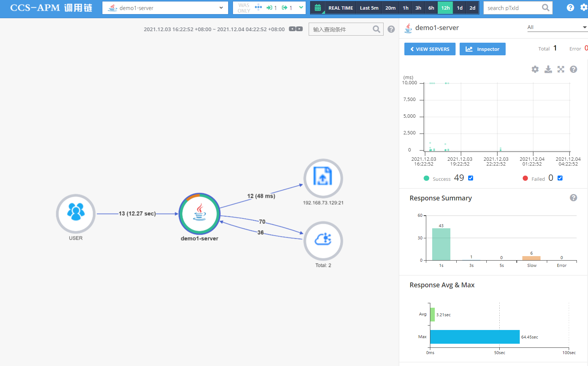588x366 pixels.
Task: Toggle the WAS ONLY option
Action: click(x=244, y=8)
